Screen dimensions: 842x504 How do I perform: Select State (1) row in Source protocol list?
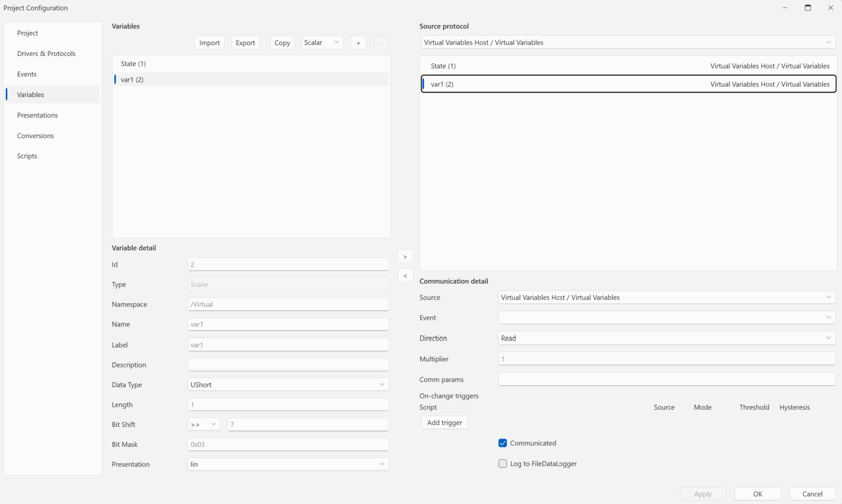point(628,66)
